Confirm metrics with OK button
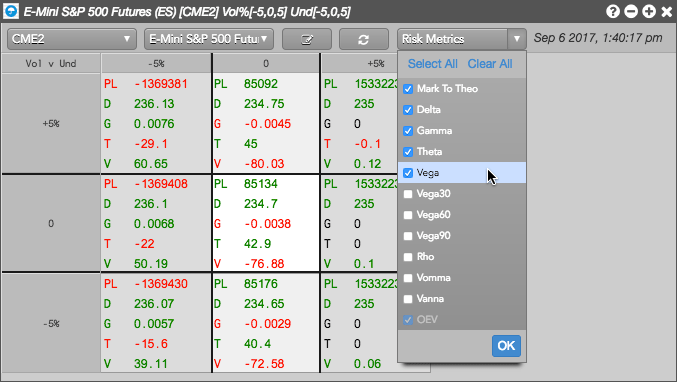 pyautogui.click(x=506, y=346)
